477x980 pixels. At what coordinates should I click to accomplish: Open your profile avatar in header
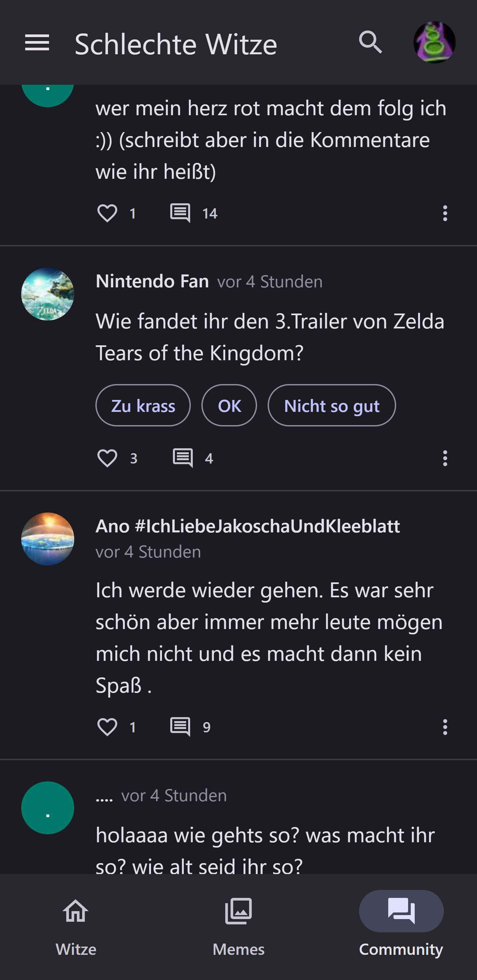coord(434,42)
